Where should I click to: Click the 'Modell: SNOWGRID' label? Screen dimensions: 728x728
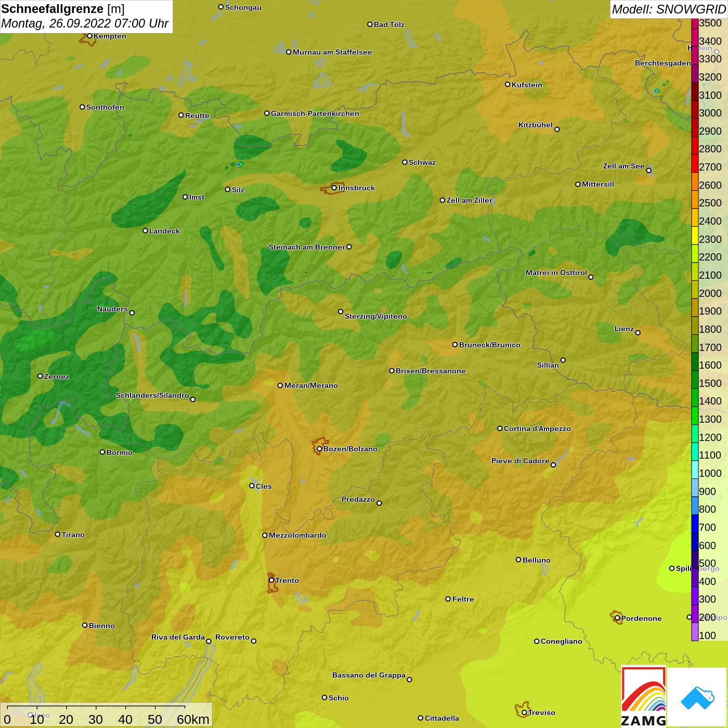pyautogui.click(x=669, y=9)
